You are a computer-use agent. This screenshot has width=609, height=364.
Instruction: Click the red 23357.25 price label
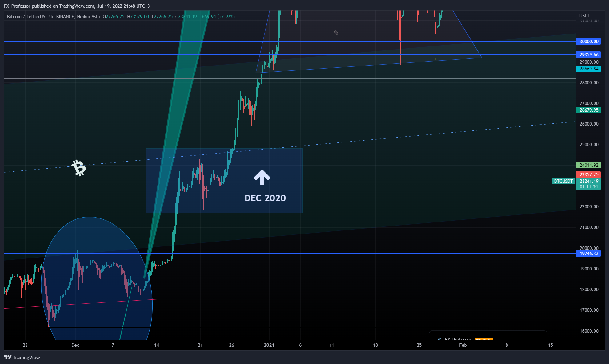coord(588,174)
